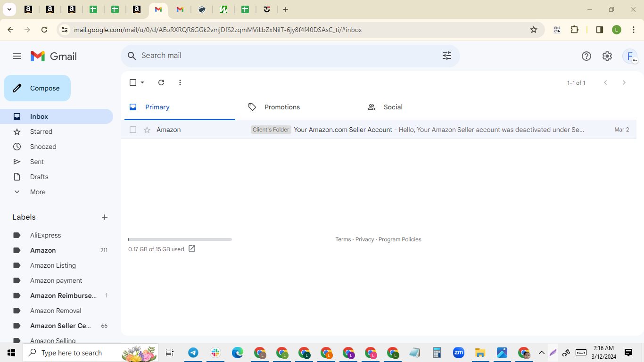Bookmark this page star icon
The height and width of the screenshot is (362, 644).
pos(534,30)
